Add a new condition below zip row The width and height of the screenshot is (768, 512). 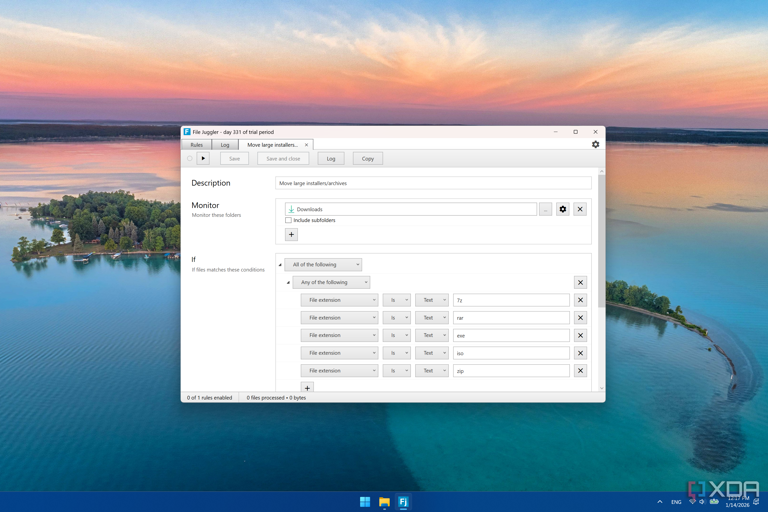(307, 387)
